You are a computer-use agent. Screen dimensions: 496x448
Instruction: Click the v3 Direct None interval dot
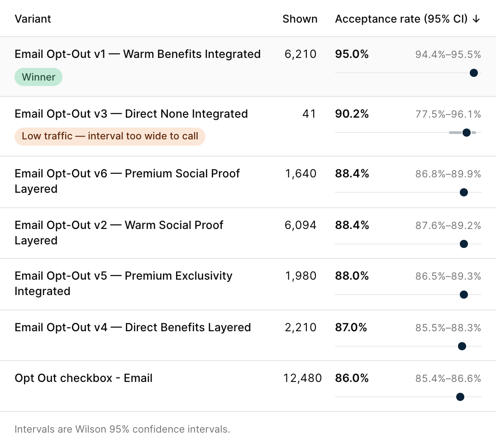[x=466, y=133]
